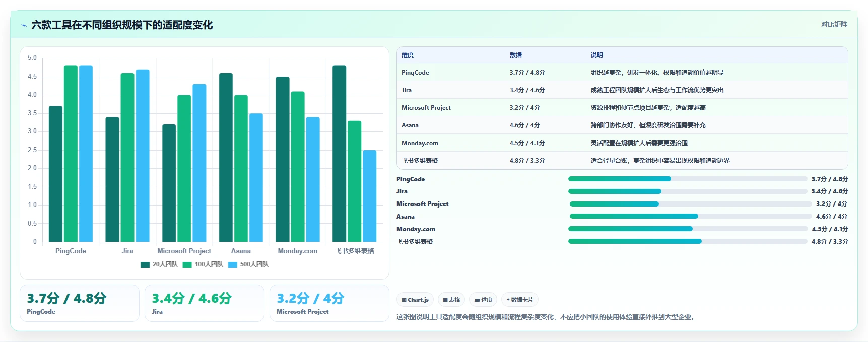The width and height of the screenshot is (868, 342).
Task: Click Jira's light green 100人团队 chart bar
Action: coord(127,157)
